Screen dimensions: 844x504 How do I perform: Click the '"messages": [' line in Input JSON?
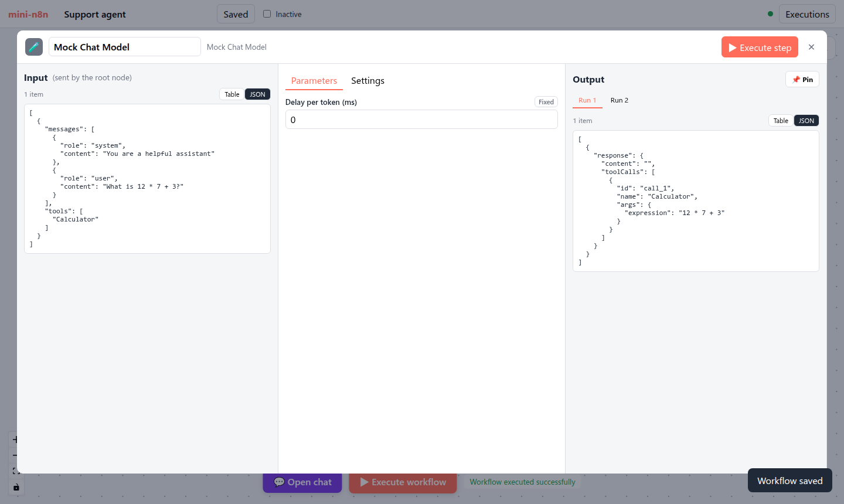[70, 129]
